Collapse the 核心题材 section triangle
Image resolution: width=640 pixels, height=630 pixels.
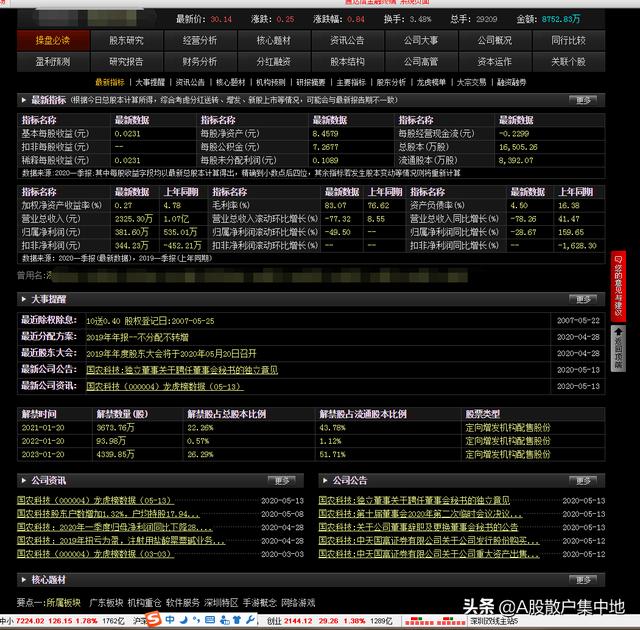[x=24, y=579]
